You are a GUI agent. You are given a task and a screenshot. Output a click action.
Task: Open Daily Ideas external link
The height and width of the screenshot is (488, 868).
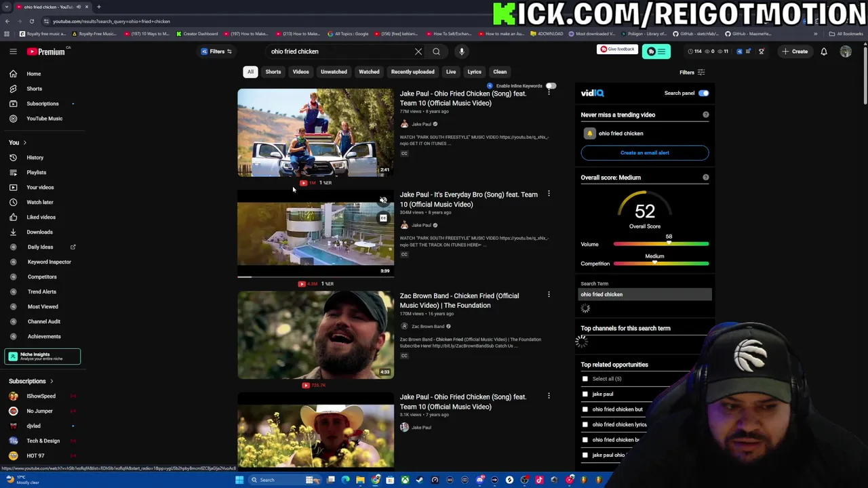click(73, 247)
